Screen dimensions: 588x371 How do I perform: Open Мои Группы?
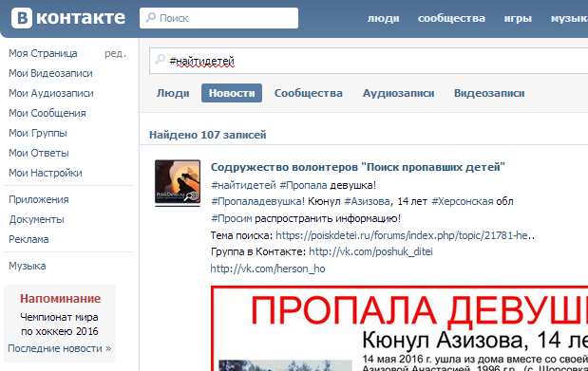click(x=38, y=133)
